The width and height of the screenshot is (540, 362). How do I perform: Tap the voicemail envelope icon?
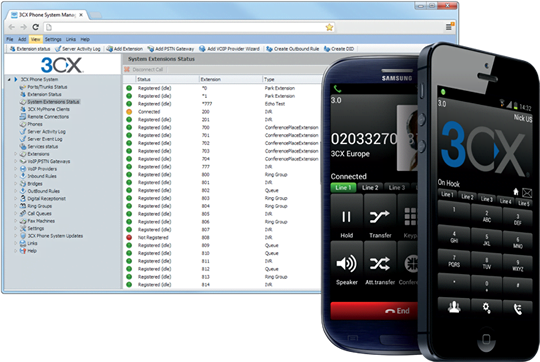527,193
